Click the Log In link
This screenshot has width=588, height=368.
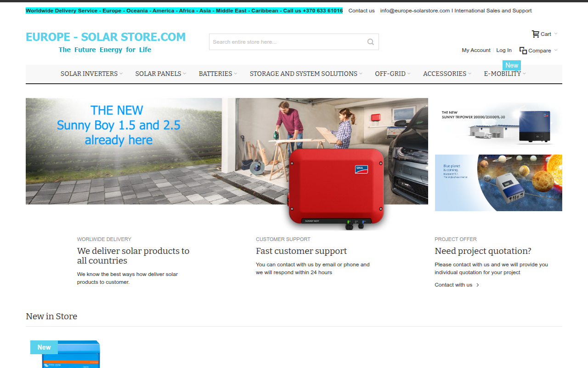pyautogui.click(x=504, y=50)
